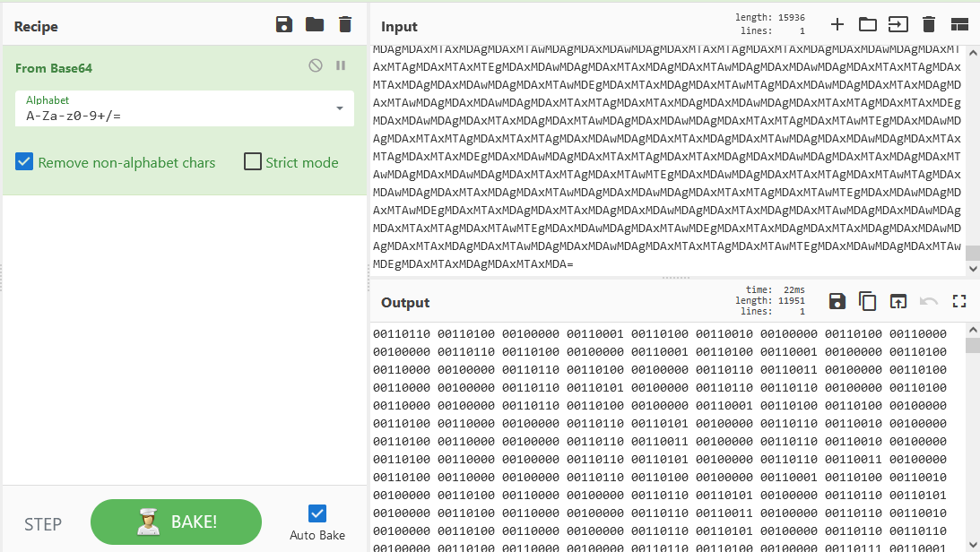
Task: Uncheck Remove non-alphabet chars
Action: [x=25, y=162]
